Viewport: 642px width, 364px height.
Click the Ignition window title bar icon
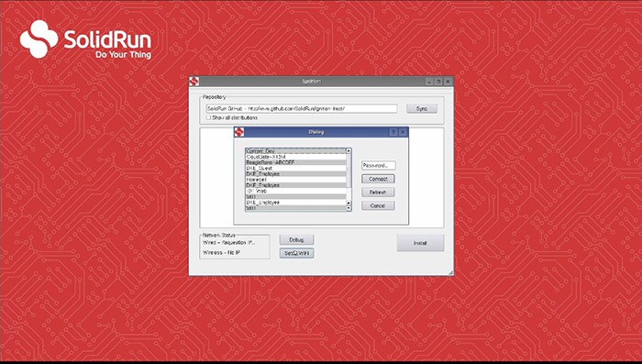coord(194,81)
